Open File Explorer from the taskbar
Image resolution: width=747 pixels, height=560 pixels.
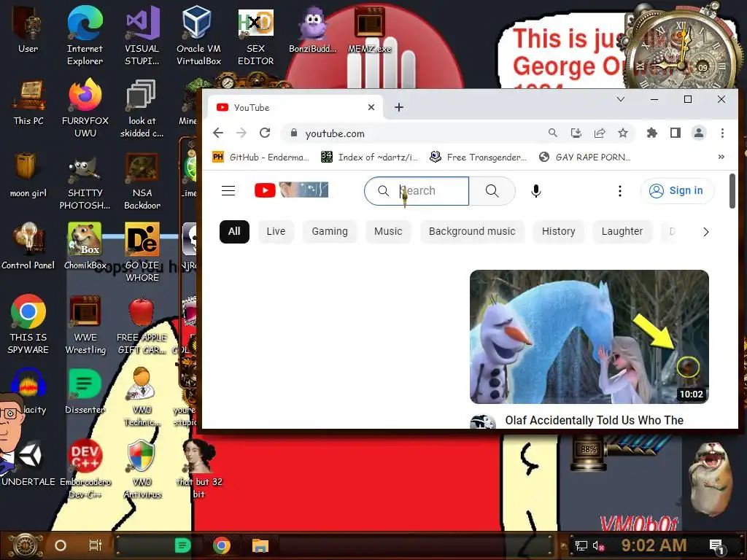(x=260, y=545)
